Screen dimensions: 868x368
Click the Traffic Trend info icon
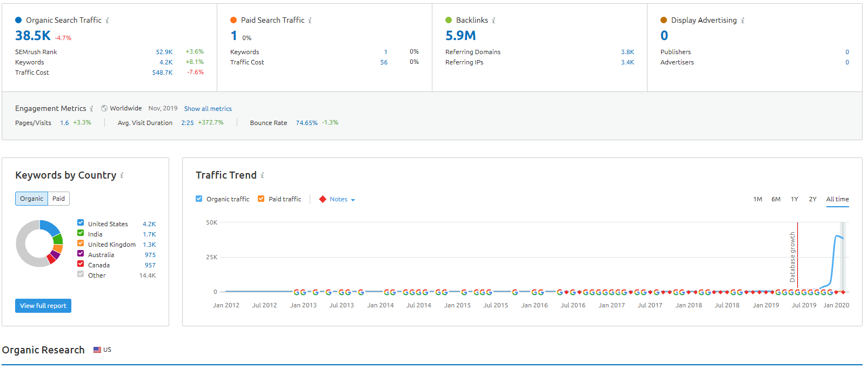point(262,175)
